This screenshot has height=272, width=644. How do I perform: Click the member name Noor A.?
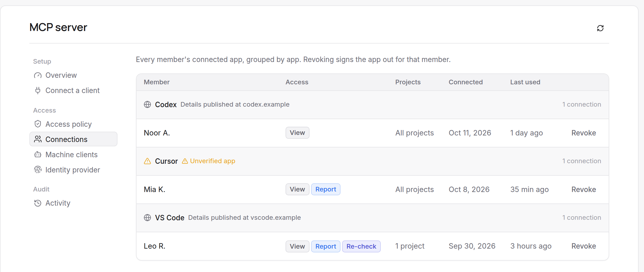157,133
